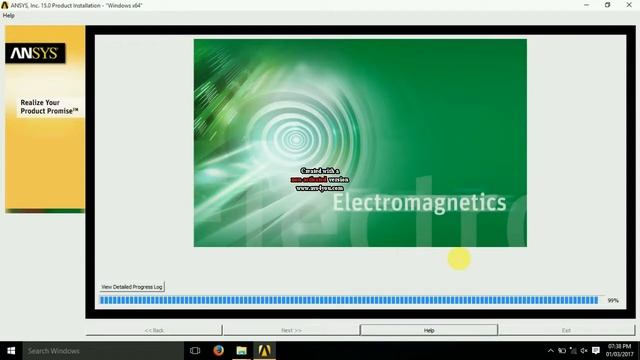Open File Explorer from the taskbar
Image resolution: width=640 pixels, height=360 pixels.
point(242,351)
